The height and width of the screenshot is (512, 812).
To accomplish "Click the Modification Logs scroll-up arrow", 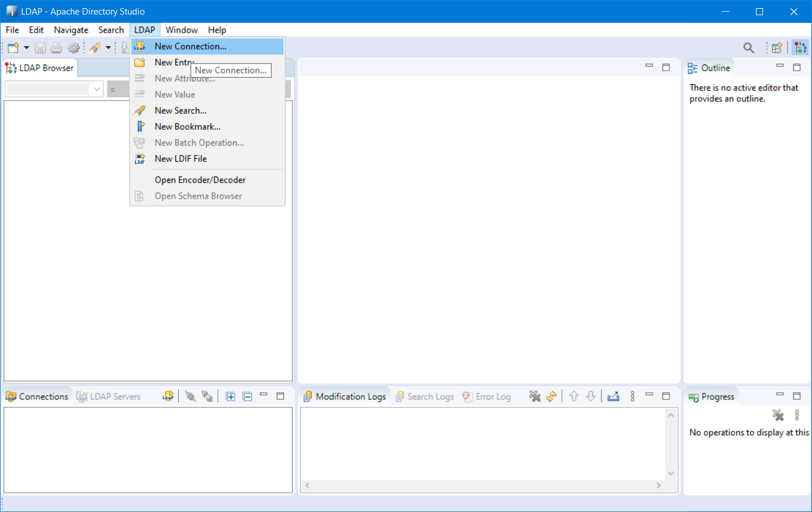I will click(671, 415).
